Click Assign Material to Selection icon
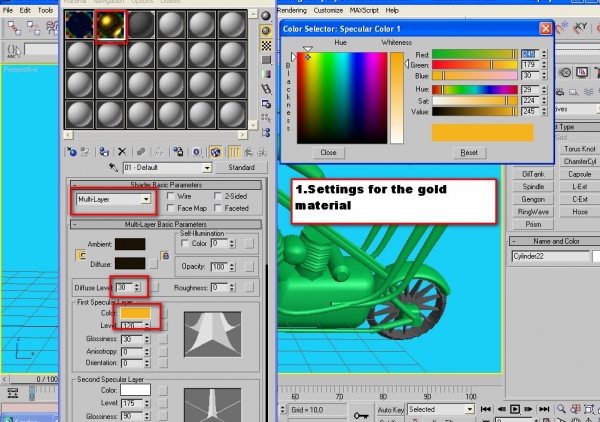Screen dimensions: 600x422 coord(104,152)
